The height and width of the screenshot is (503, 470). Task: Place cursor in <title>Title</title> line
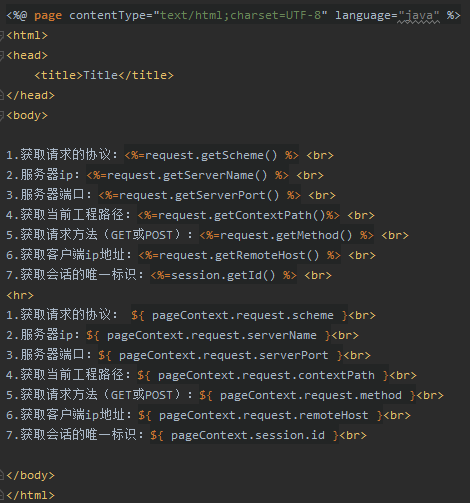pos(104,75)
